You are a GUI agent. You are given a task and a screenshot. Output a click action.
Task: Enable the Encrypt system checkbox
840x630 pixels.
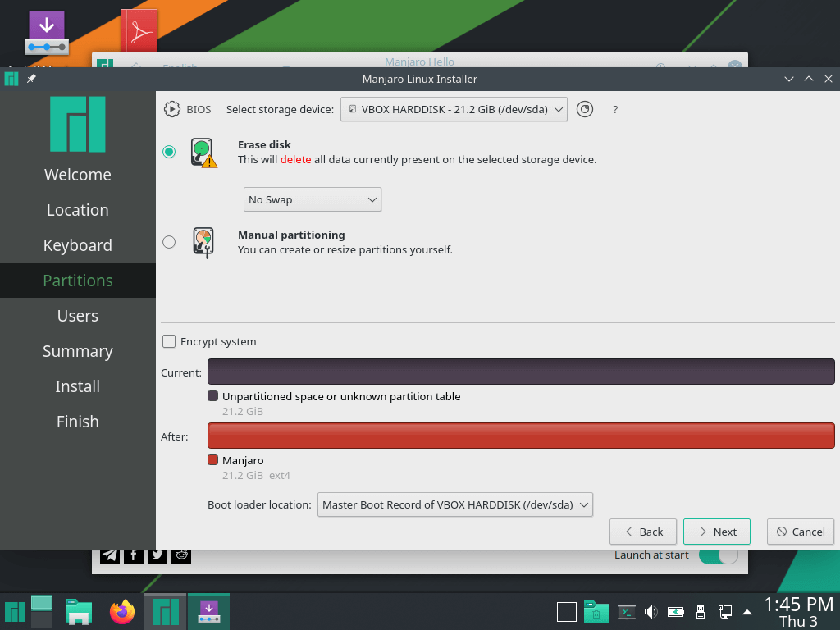[x=169, y=341]
